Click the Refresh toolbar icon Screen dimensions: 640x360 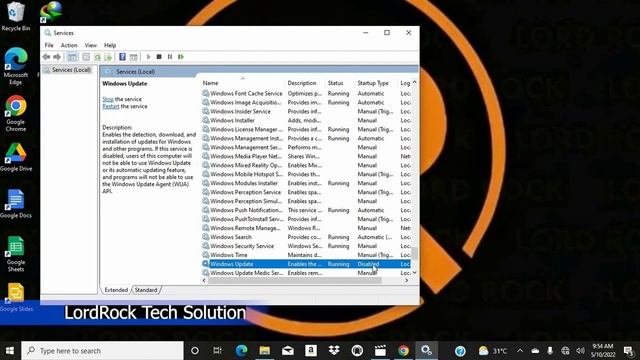pos(97,57)
